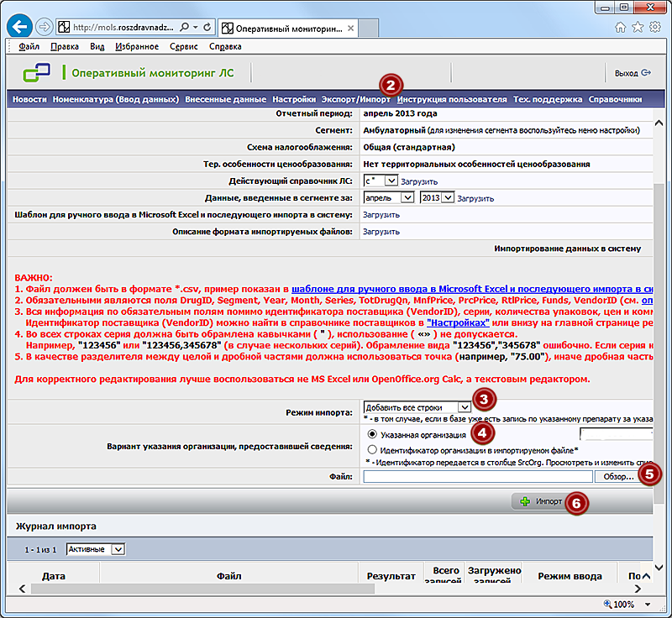Click the horizontal scrollbar thumb
Viewport: 672px width, 618px height.
[203, 589]
